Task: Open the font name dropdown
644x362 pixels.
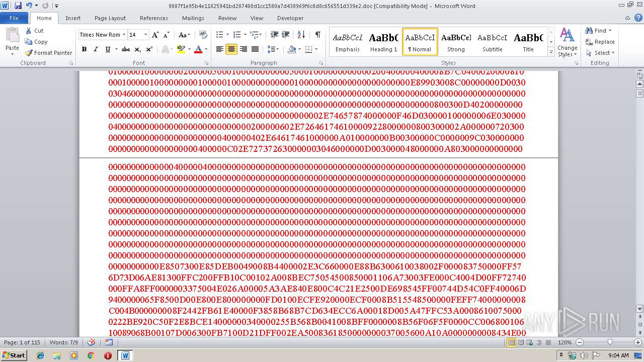Action: click(124, 35)
